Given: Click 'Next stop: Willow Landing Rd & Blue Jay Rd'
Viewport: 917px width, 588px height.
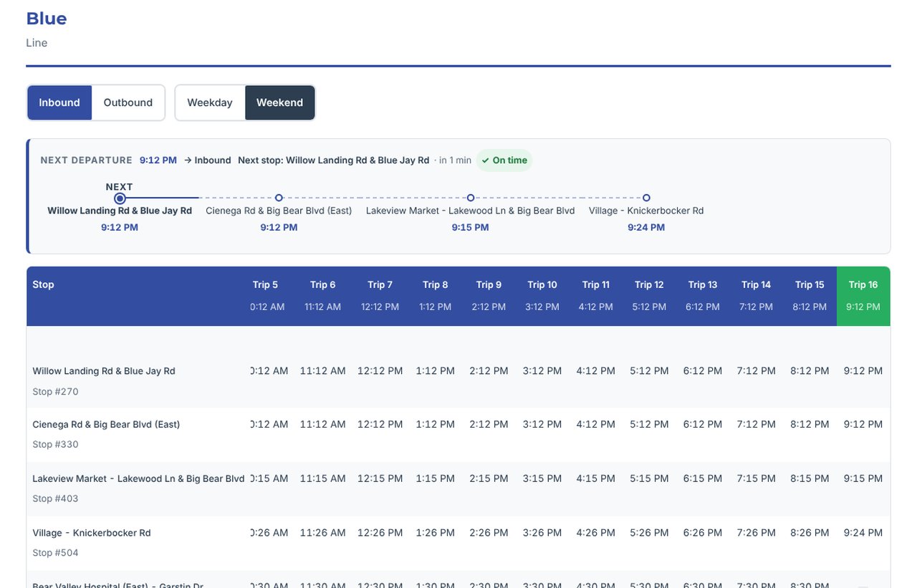Looking at the screenshot, I should (x=334, y=160).
